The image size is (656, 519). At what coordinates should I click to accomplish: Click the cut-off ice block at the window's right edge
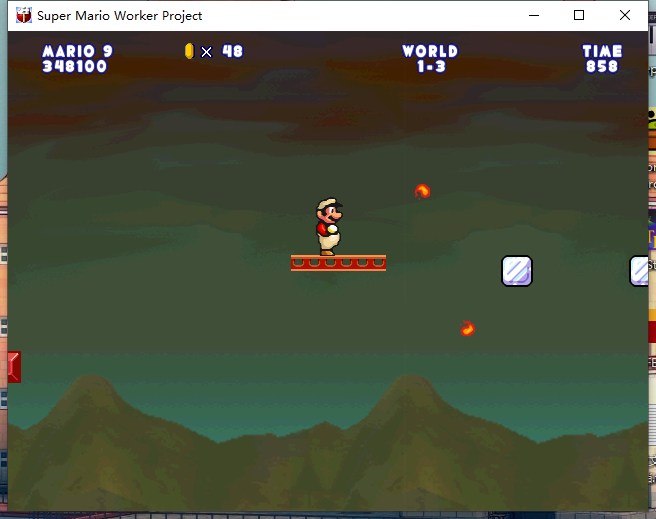tap(639, 271)
